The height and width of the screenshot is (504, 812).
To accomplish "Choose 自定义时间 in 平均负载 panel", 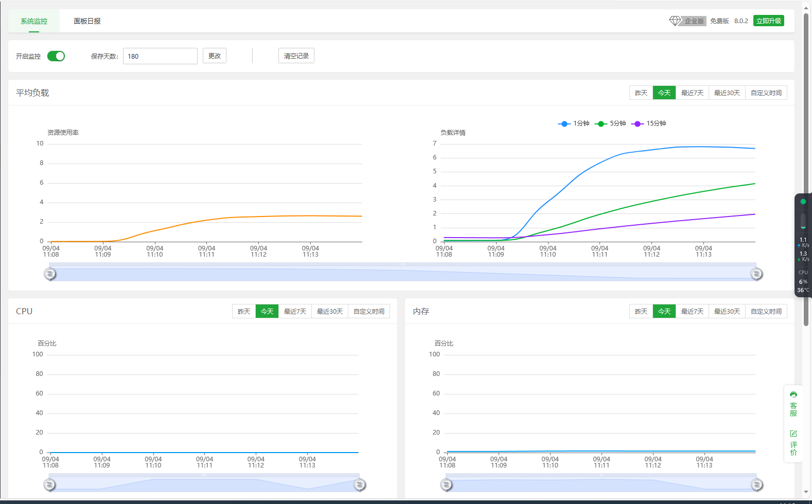I will coord(766,93).
